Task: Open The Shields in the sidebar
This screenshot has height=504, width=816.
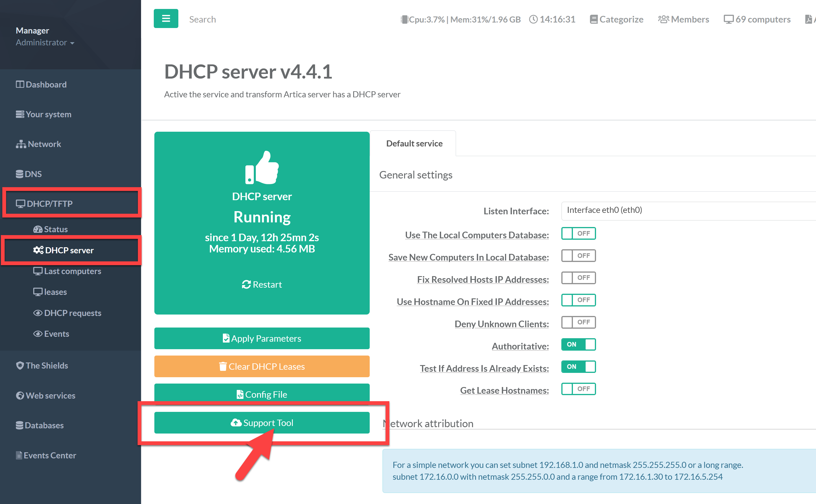Action: pos(47,365)
